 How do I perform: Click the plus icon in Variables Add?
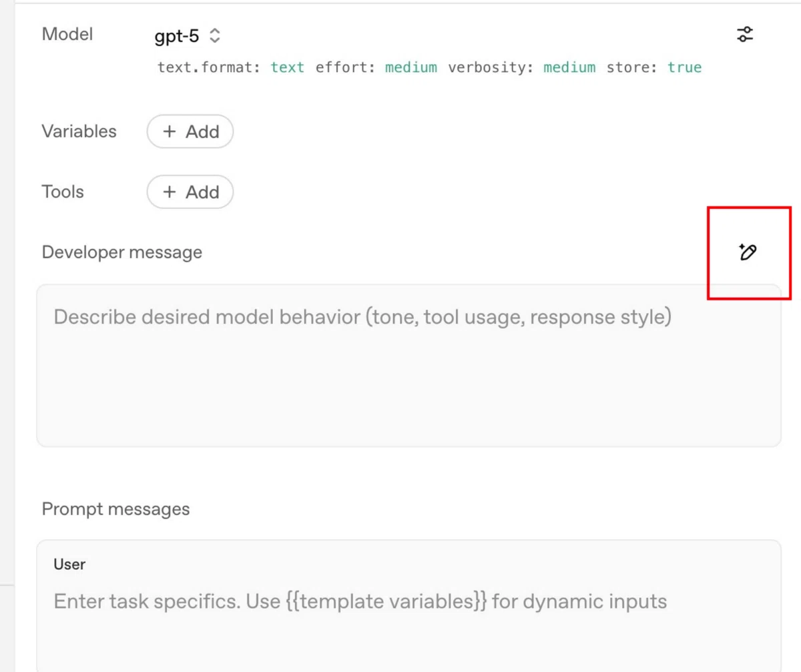[x=170, y=131]
